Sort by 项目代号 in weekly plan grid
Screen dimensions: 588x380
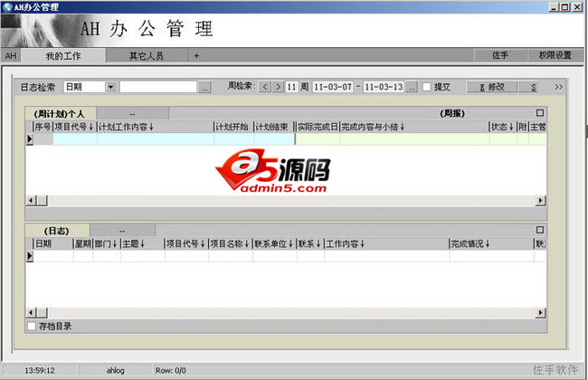tap(74, 127)
